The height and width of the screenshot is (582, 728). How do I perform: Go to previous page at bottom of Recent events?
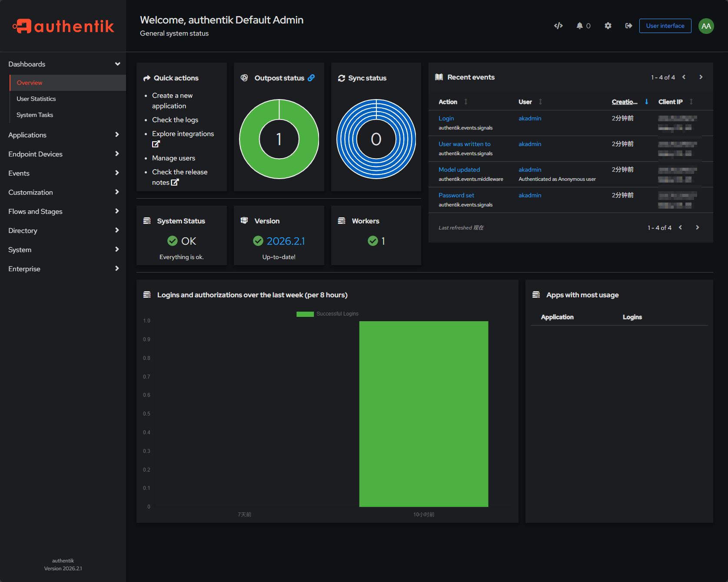pos(680,227)
